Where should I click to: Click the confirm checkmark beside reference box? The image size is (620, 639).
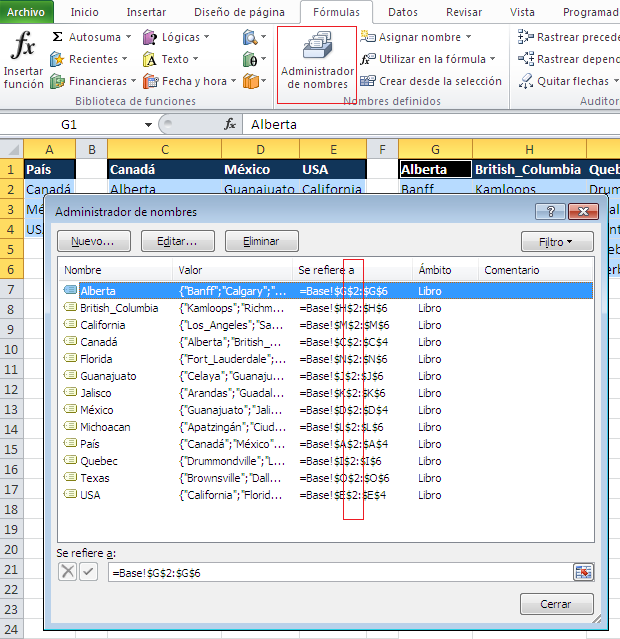(88, 572)
